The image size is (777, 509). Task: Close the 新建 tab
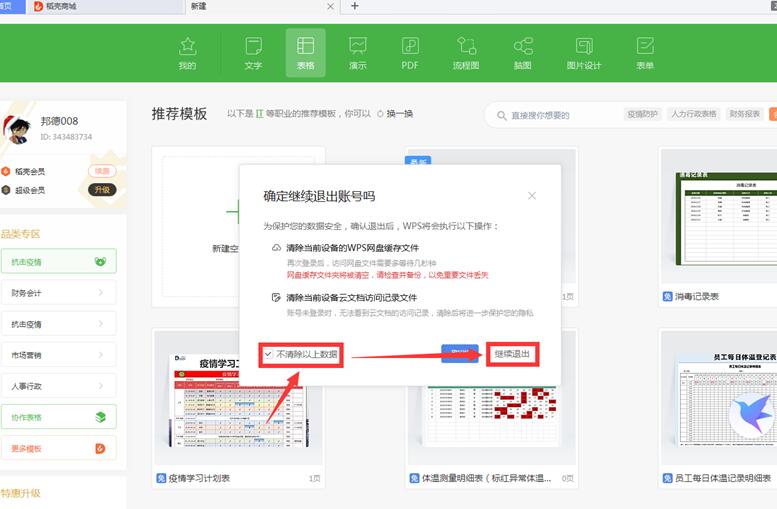click(331, 7)
